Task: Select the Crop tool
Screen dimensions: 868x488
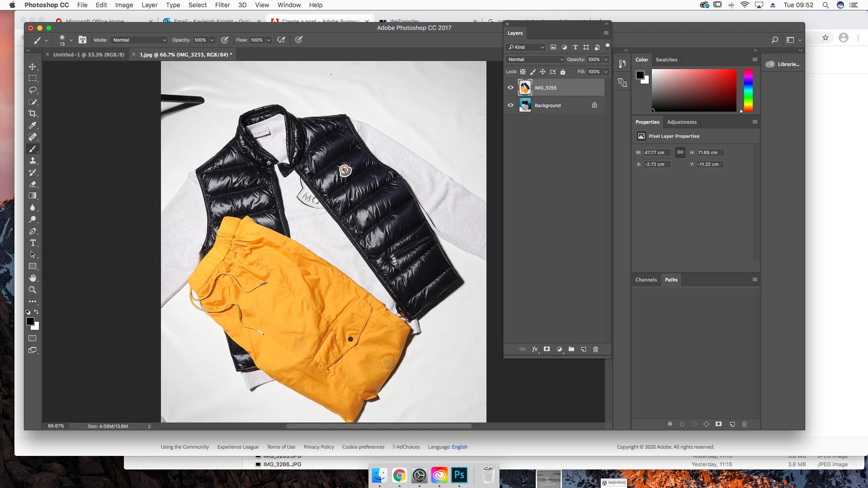Action: (x=33, y=113)
